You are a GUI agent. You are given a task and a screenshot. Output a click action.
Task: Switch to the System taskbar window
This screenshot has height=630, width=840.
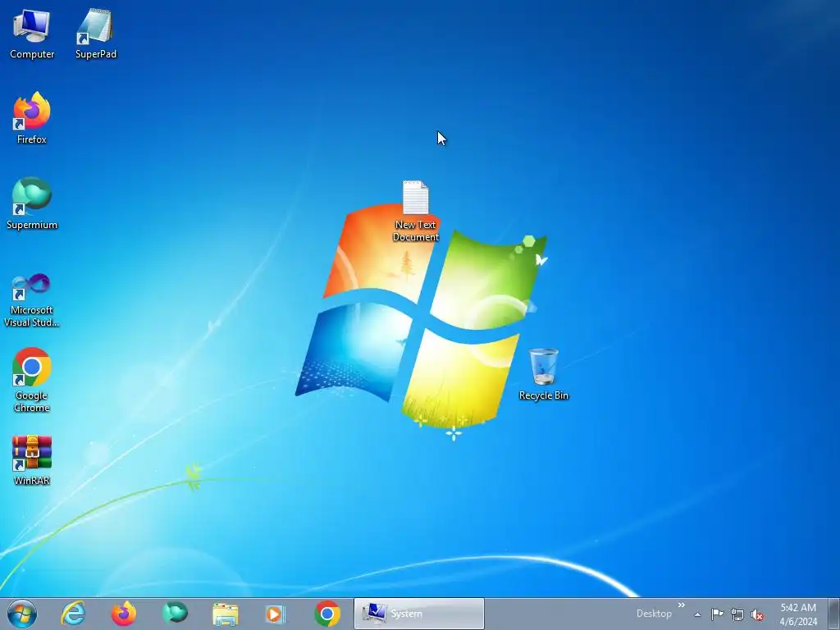point(419,614)
